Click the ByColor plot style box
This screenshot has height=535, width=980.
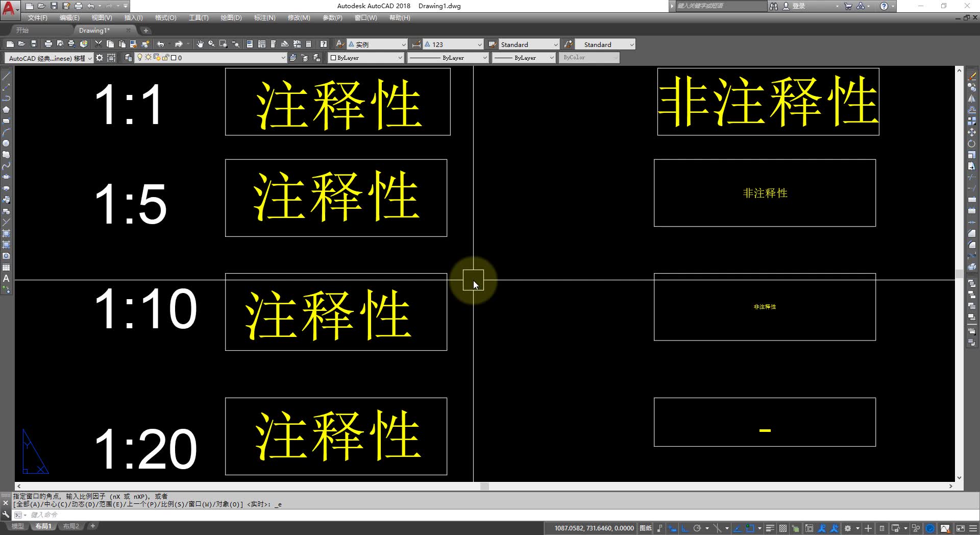589,58
